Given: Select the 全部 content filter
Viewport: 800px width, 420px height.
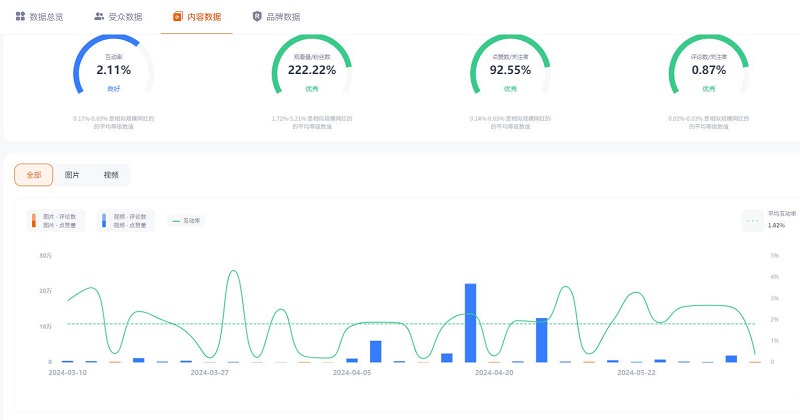Looking at the screenshot, I should coord(33,175).
